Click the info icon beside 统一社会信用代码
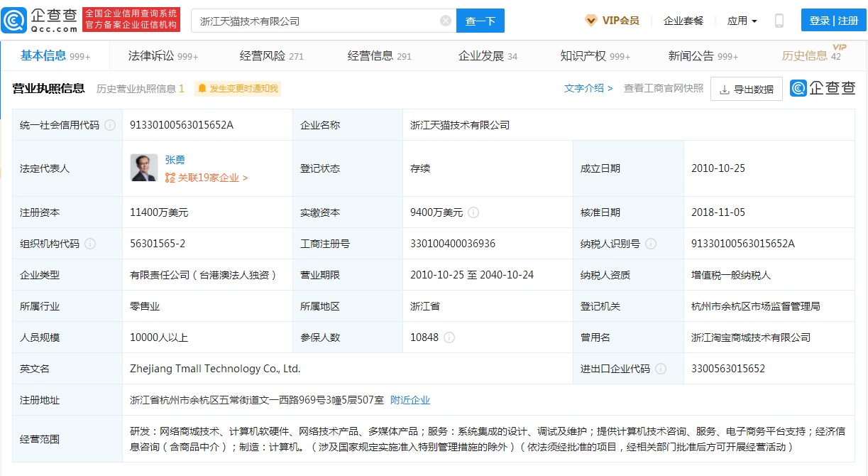This screenshot has width=868, height=476. [x=110, y=125]
